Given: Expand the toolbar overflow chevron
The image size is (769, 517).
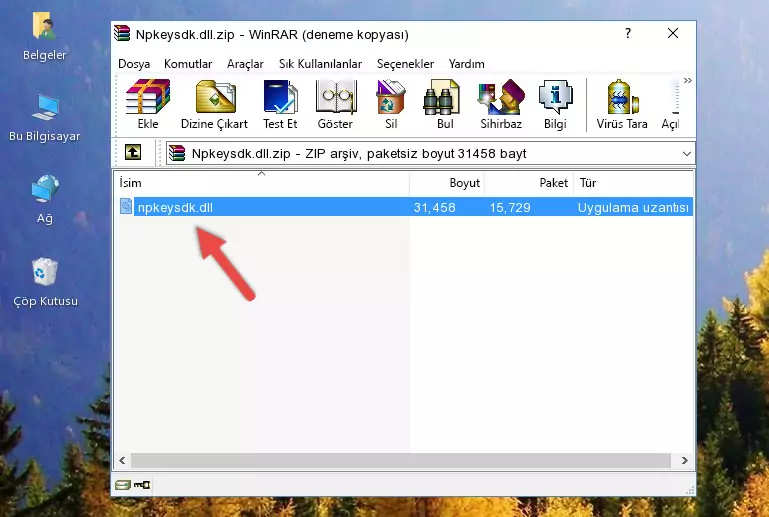Looking at the screenshot, I should (x=688, y=80).
